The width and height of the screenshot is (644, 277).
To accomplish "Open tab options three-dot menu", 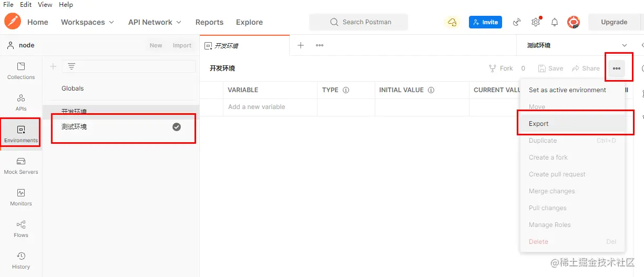I will tap(320, 45).
